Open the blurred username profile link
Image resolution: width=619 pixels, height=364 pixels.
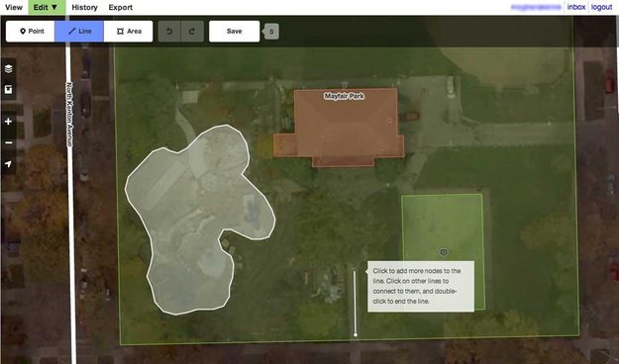coord(536,7)
